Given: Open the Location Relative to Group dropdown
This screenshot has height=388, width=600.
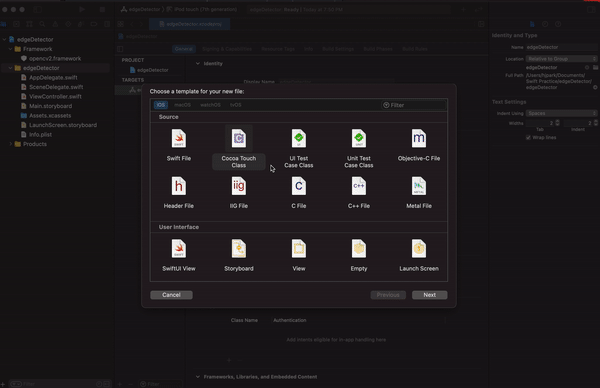Looking at the screenshot, I should (x=561, y=59).
